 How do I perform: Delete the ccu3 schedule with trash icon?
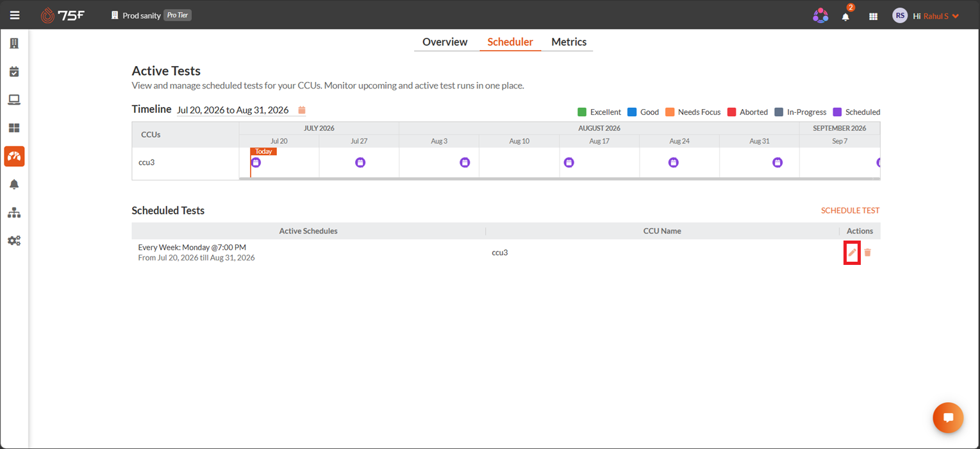[867, 253]
